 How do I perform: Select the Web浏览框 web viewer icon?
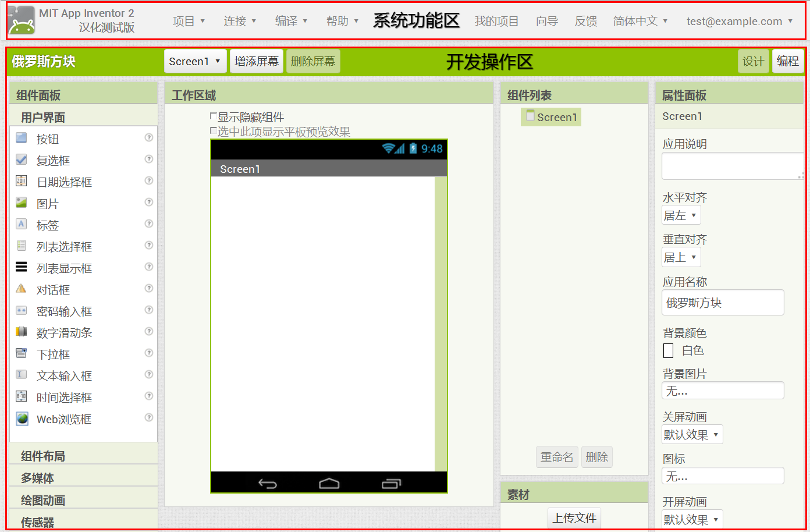click(x=22, y=418)
